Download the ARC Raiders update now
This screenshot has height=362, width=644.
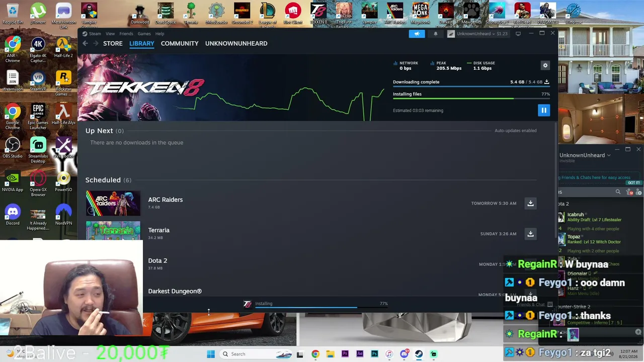530,203
